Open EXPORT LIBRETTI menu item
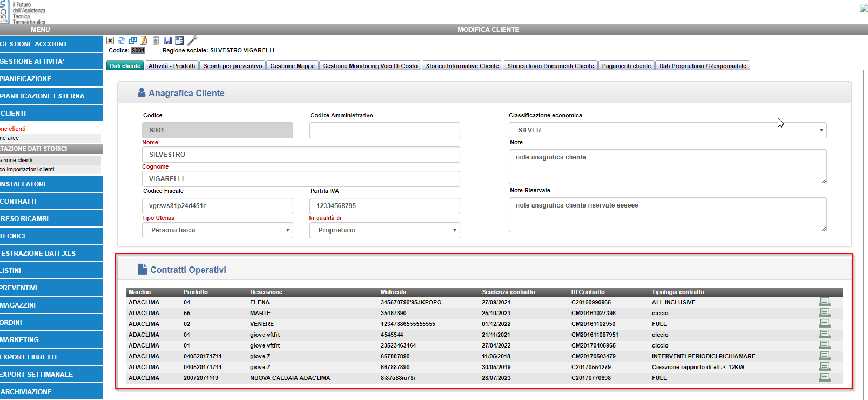 click(51, 357)
